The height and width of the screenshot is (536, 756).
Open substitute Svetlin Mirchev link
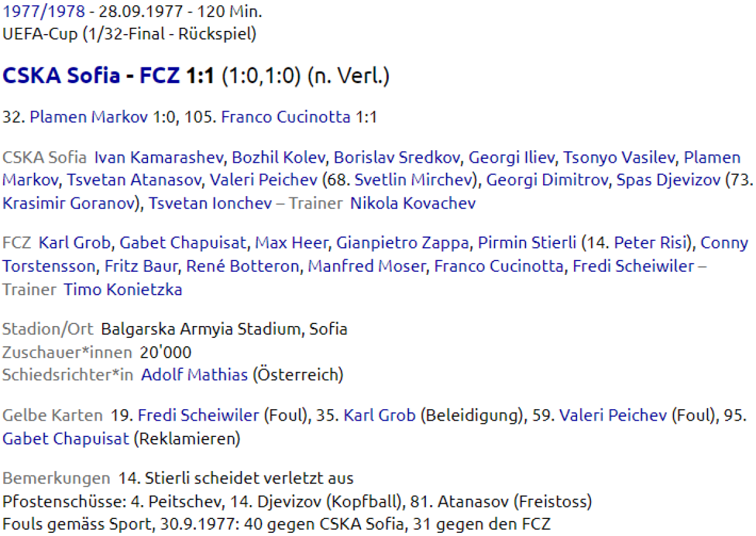coord(413,180)
